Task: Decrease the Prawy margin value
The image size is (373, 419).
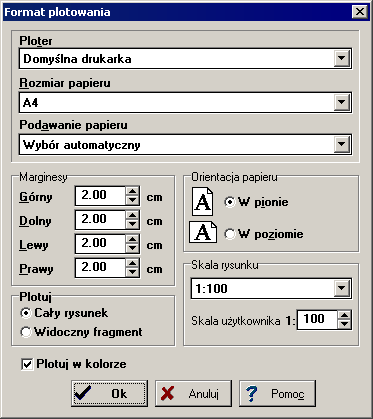Action: pyautogui.click(x=132, y=272)
